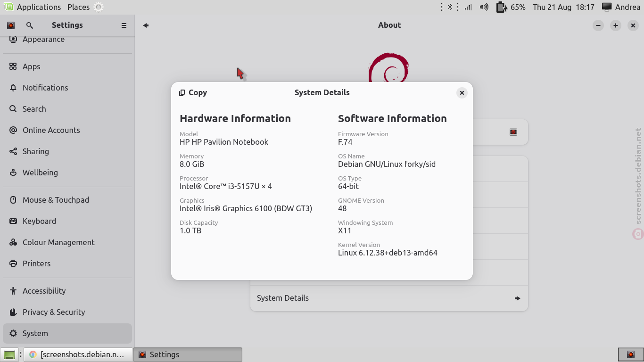Image resolution: width=644 pixels, height=362 pixels.
Task: Open Apps settings panel
Action: point(67,66)
